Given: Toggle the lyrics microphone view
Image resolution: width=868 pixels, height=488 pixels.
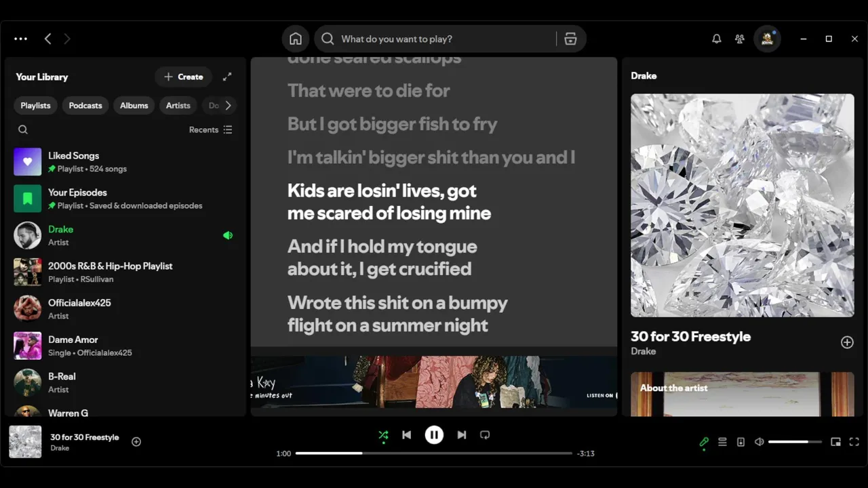Looking at the screenshot, I should point(704,442).
